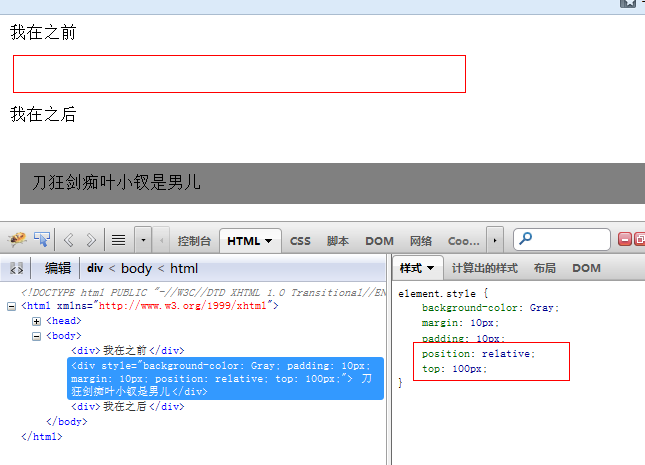
Task: Click the 编辑 button
Action: pos(58,268)
